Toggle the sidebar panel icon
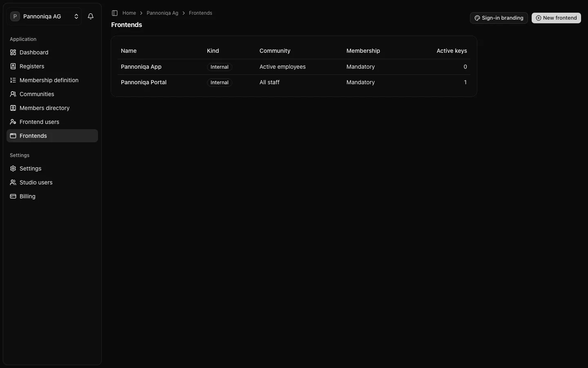The height and width of the screenshot is (368, 588). (x=115, y=13)
